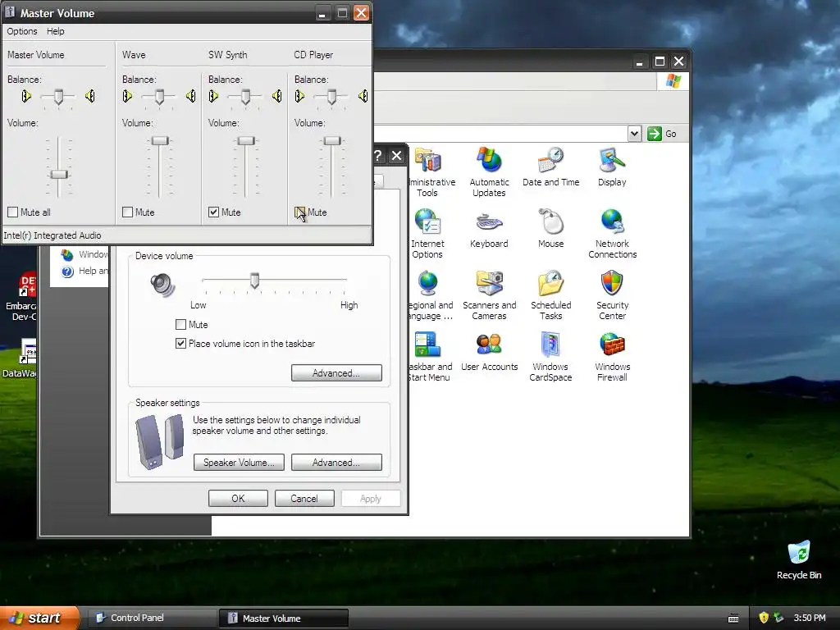Open Scheduled Tasks icon
This screenshot has width=840, height=630.
550,284
